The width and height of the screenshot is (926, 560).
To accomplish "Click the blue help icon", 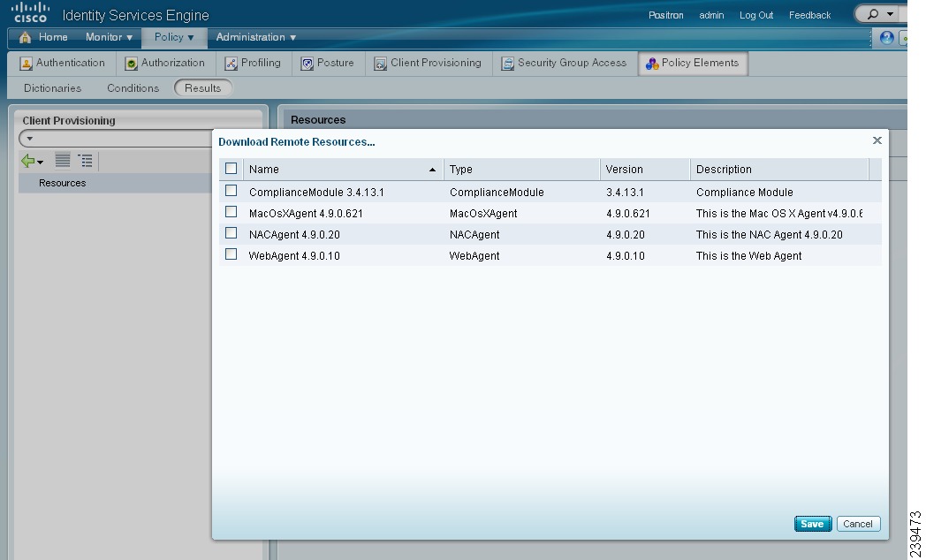I will (x=886, y=38).
